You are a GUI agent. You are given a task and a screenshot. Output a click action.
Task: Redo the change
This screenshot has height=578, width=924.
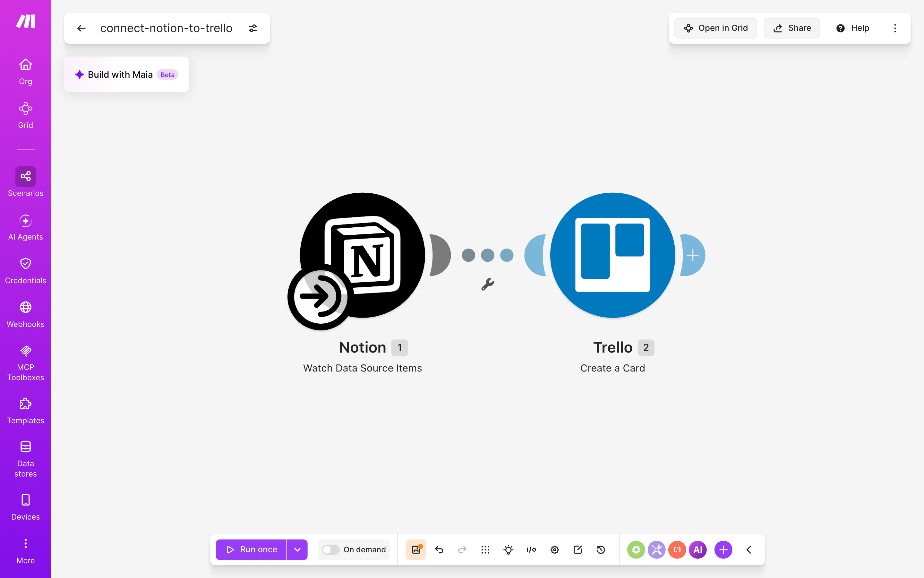click(462, 550)
